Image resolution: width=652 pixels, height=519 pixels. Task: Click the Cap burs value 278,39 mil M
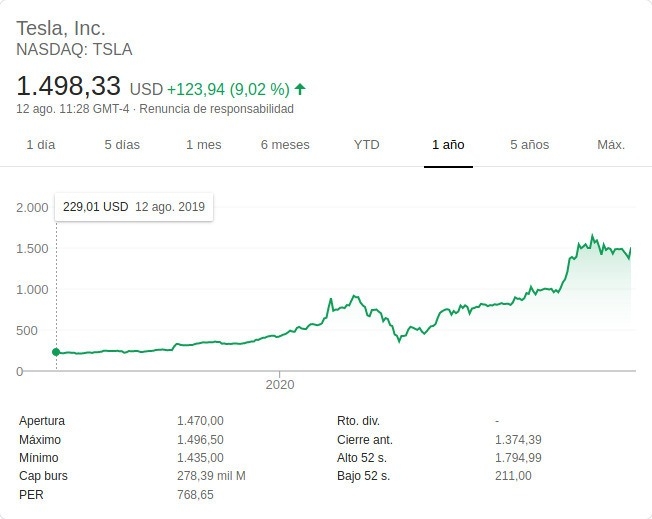point(211,476)
